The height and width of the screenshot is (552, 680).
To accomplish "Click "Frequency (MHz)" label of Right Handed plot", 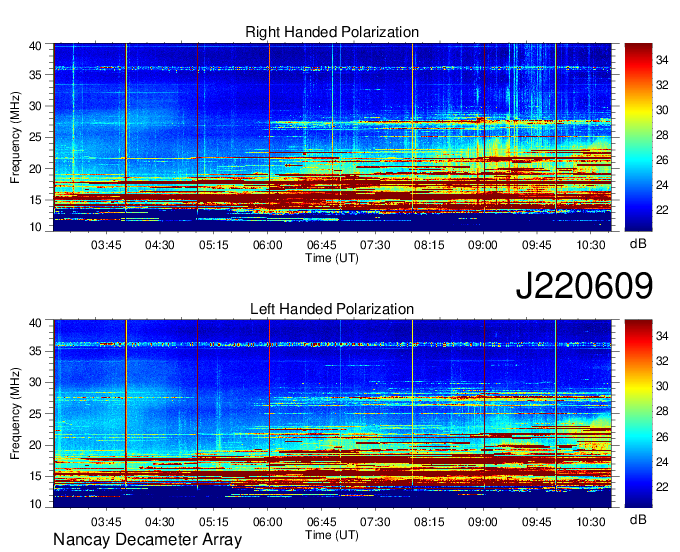I will (15, 137).
